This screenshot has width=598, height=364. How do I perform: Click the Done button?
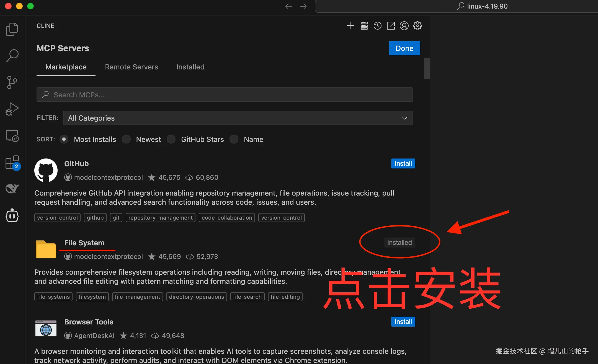(x=404, y=48)
